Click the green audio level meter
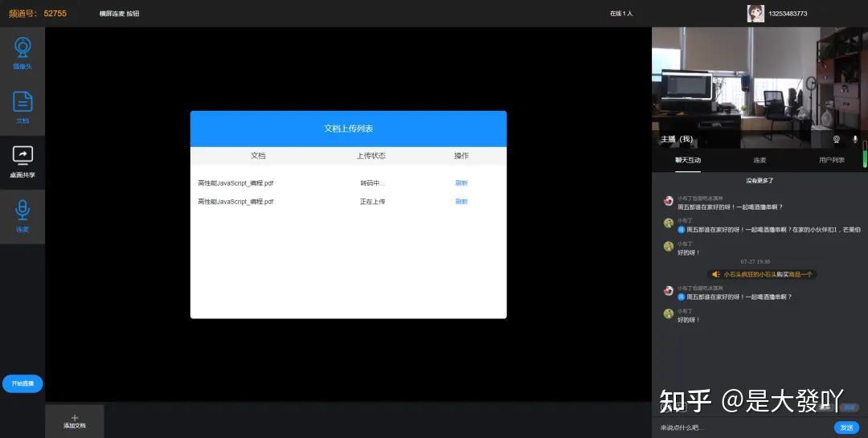 [x=865, y=154]
